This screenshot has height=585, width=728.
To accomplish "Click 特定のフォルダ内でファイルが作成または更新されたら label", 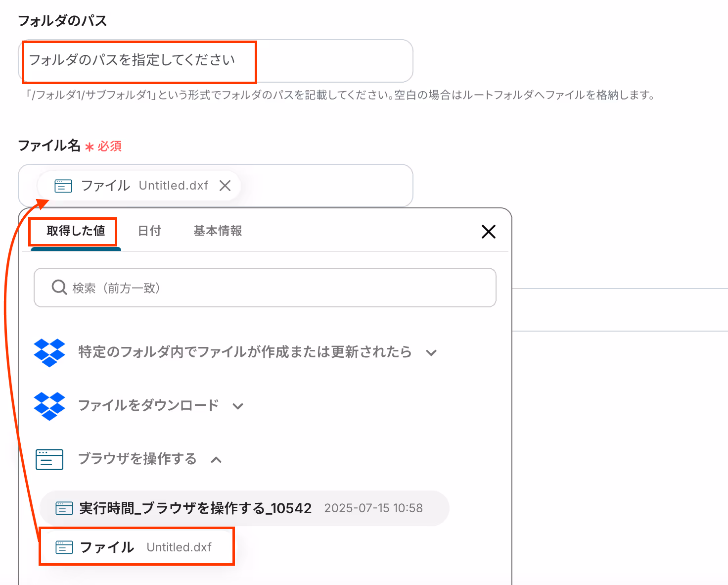I will [245, 352].
